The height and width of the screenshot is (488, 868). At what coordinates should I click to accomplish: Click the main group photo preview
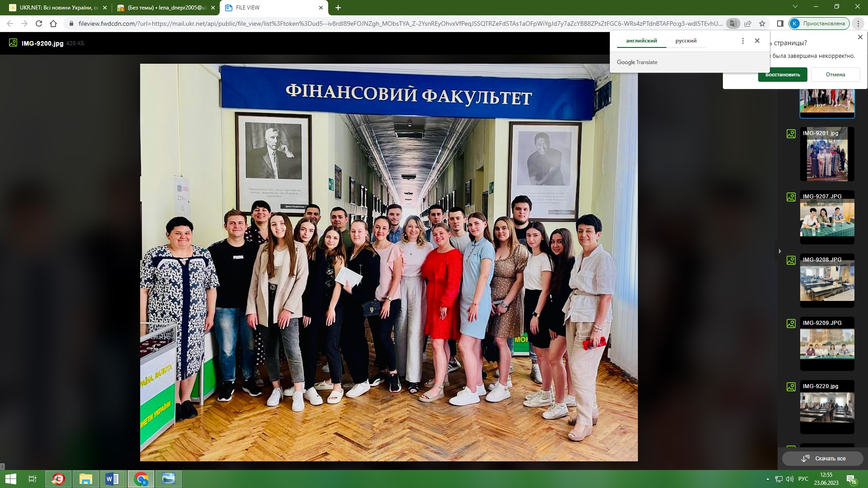(389, 262)
